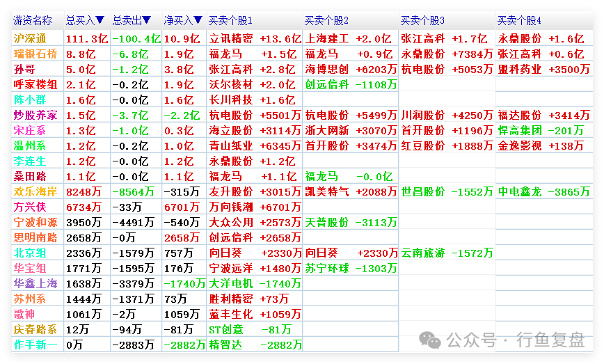Select the 歌神 row name

(24, 315)
